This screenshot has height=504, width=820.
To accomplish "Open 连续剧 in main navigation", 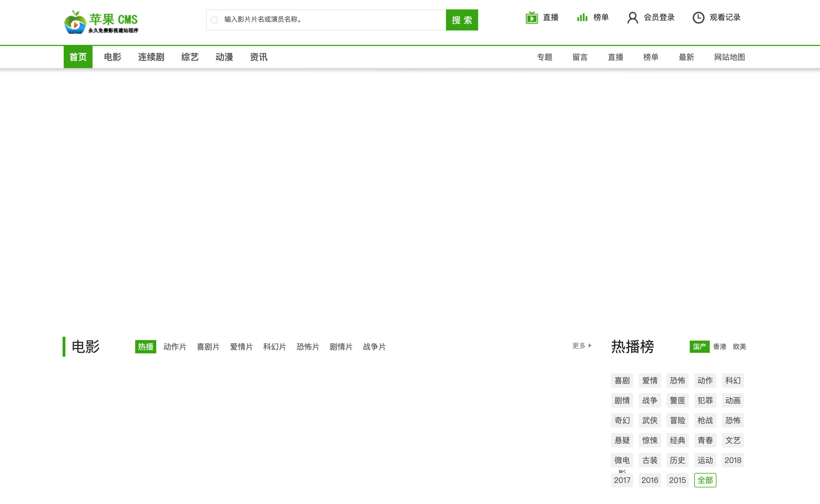I will (151, 57).
